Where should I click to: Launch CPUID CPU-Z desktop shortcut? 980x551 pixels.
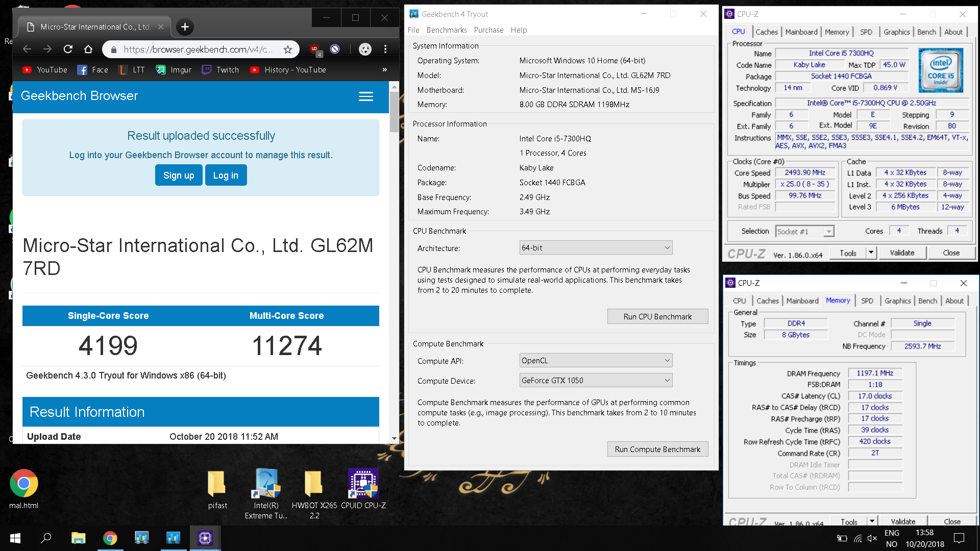[363, 489]
